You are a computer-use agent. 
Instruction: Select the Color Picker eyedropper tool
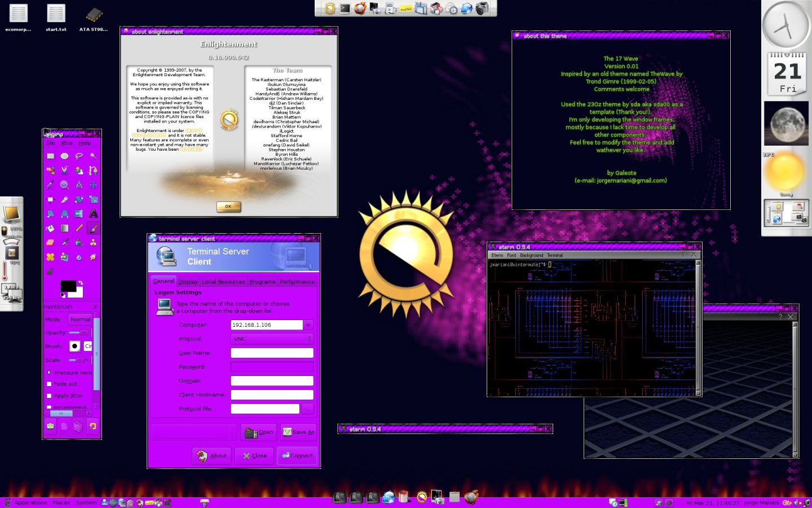click(50, 185)
